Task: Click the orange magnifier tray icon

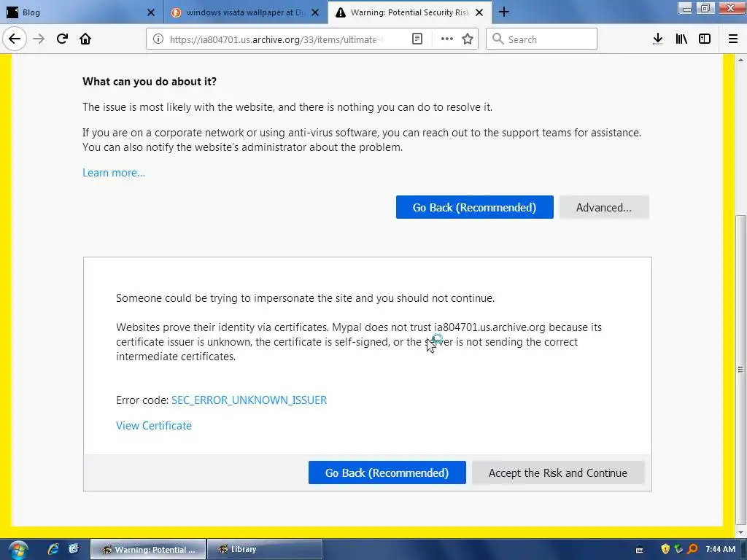Action: pos(693,549)
